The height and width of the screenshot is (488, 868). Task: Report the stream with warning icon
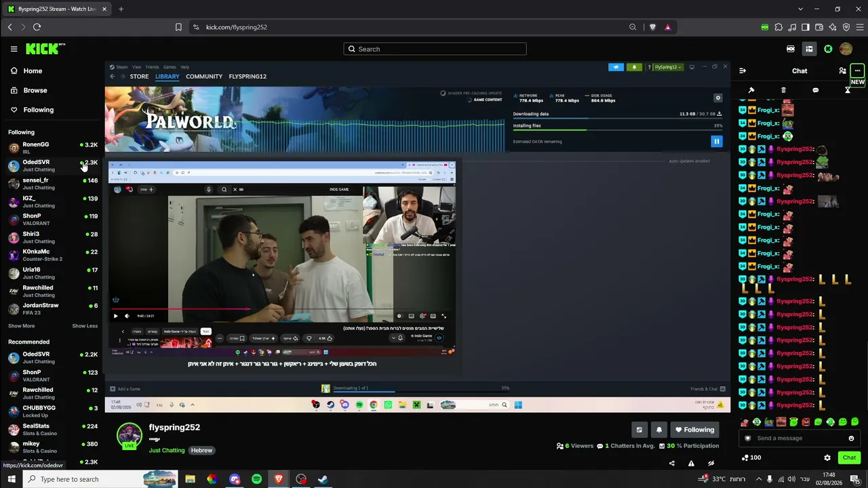691,464
